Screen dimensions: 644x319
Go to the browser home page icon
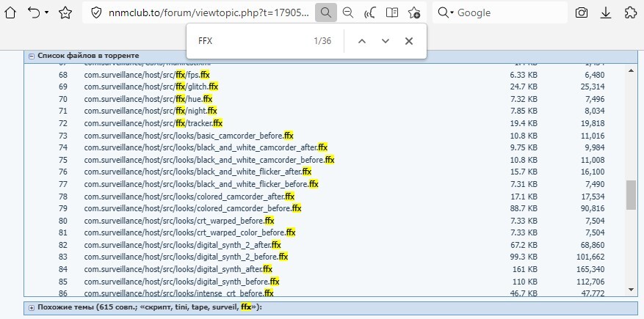10,12
